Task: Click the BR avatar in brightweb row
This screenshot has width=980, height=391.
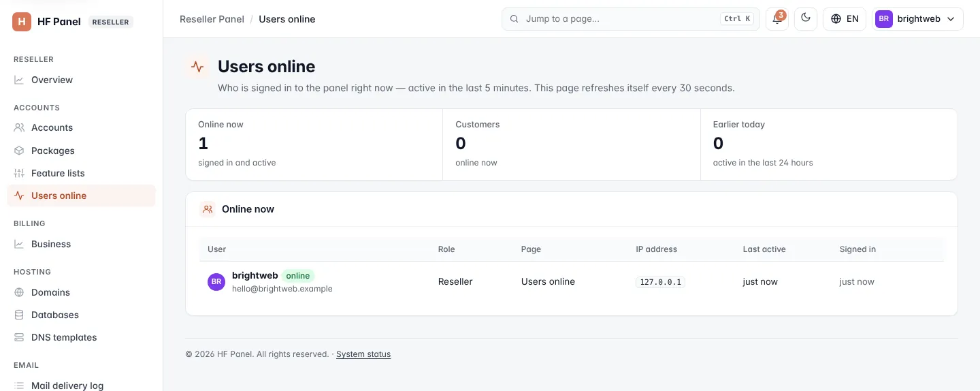Action: [216, 281]
